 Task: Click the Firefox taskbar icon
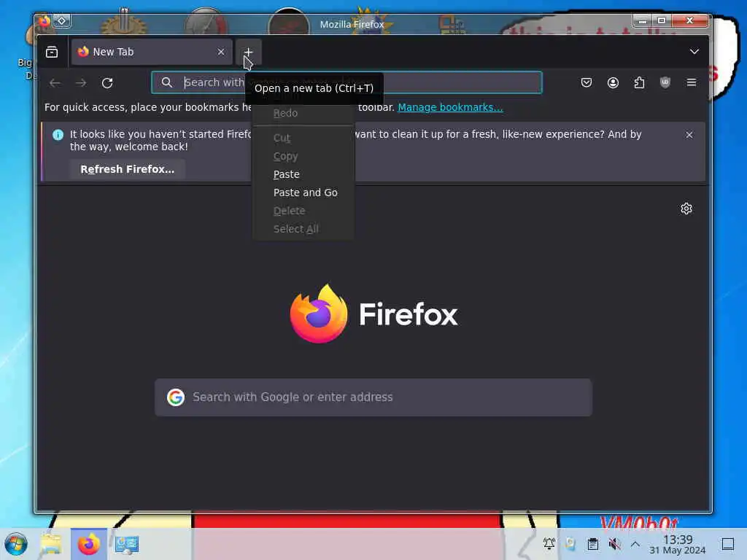(88, 544)
